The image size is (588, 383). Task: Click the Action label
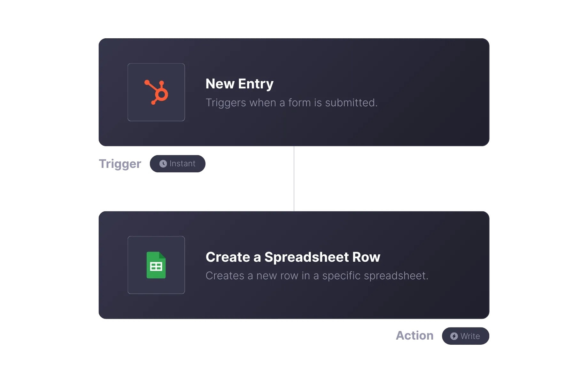pos(414,335)
